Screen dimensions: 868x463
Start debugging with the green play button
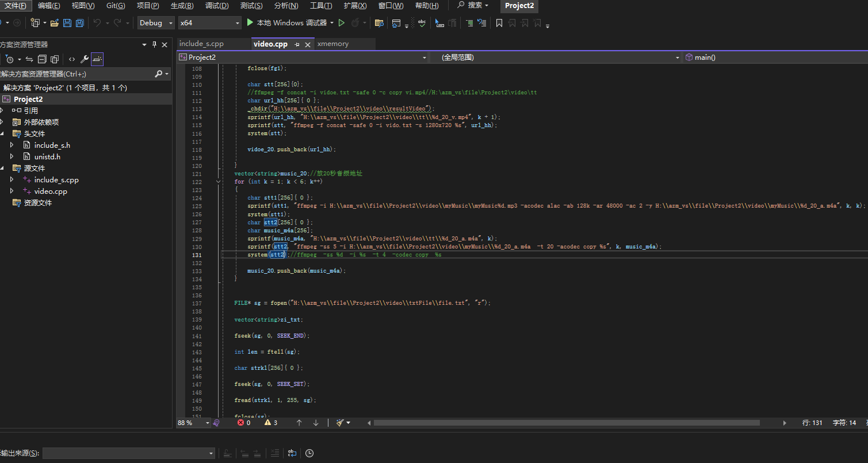pyautogui.click(x=250, y=22)
